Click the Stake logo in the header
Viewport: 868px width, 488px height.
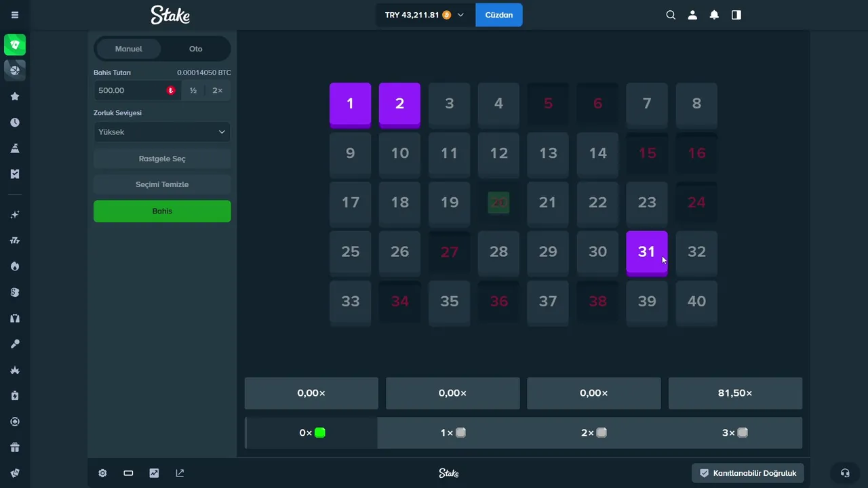click(x=170, y=15)
